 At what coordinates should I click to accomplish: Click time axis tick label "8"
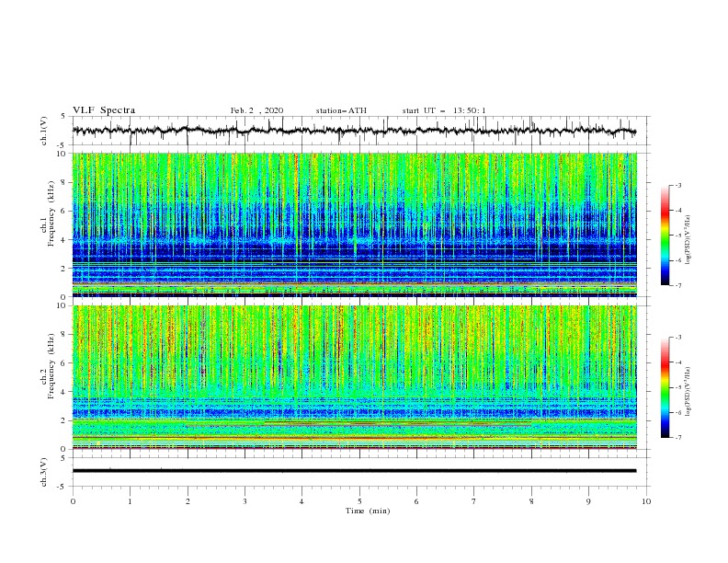[x=531, y=501]
